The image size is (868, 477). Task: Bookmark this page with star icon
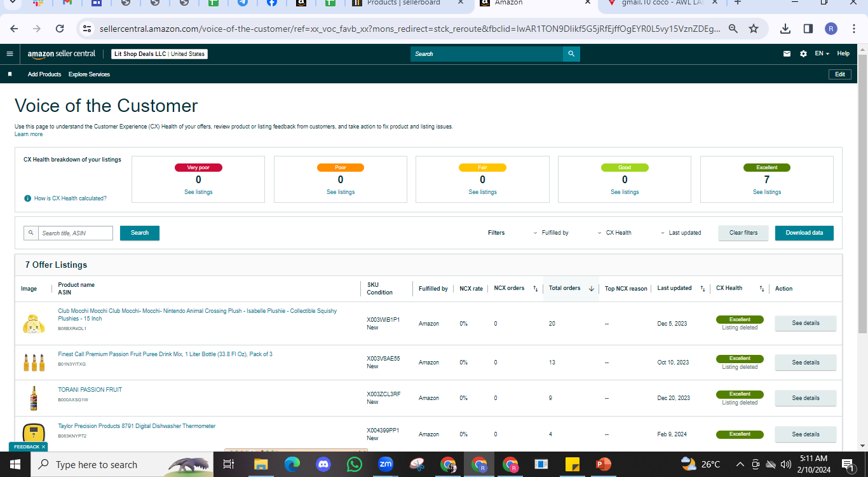[x=754, y=29]
